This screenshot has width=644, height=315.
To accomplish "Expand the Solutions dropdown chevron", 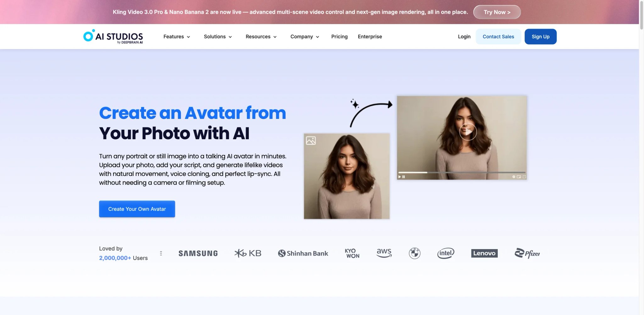I will (230, 37).
